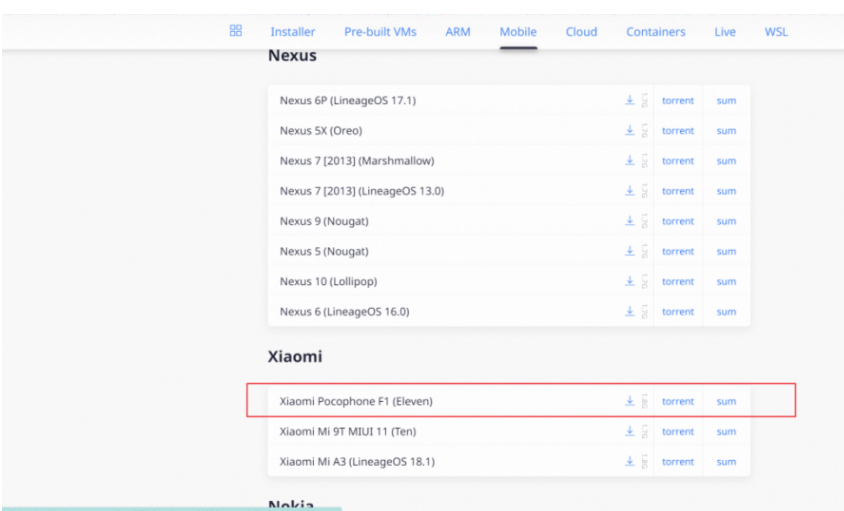Image resolution: width=844 pixels, height=511 pixels.
Task: Open torrent link for Xiaomi Pocophone F1
Action: [678, 402]
